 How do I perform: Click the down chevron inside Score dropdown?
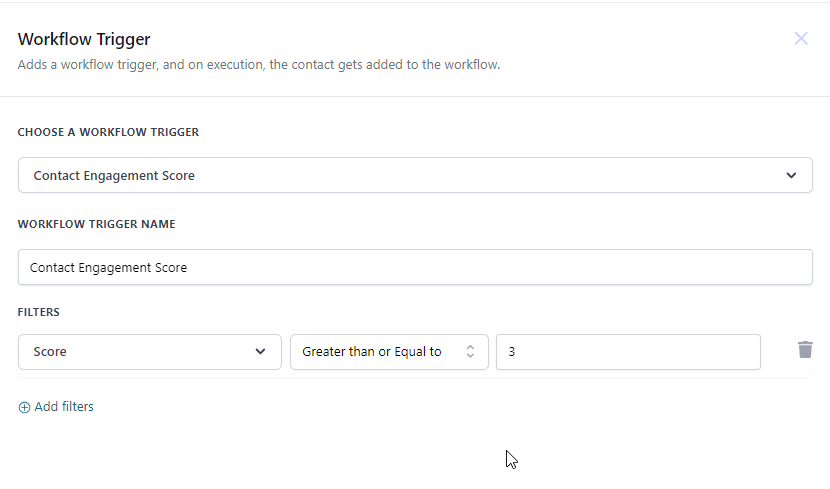(261, 351)
